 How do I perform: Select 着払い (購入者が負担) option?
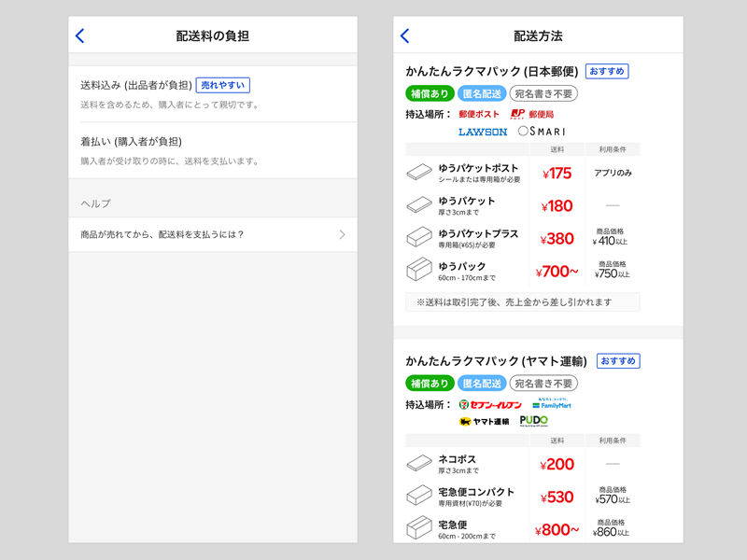(x=213, y=150)
